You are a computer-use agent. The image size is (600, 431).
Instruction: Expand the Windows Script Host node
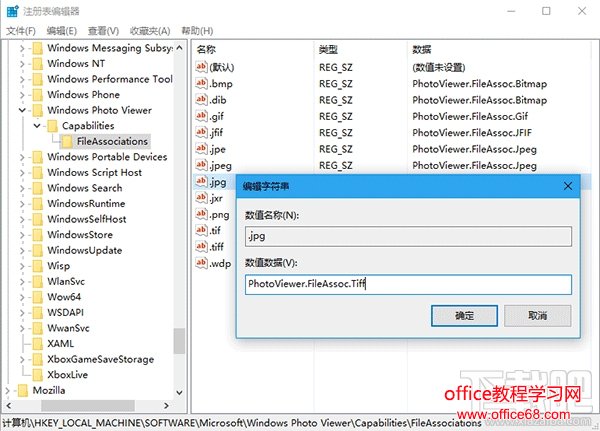click(x=22, y=173)
